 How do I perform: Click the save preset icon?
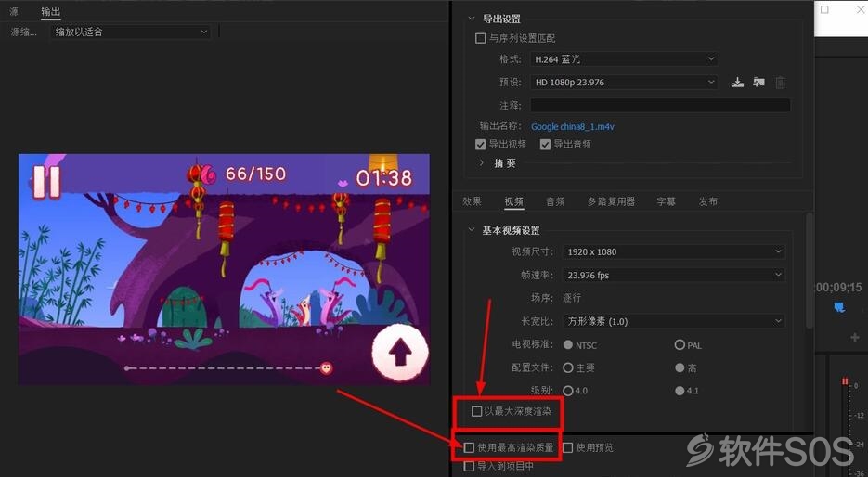[x=737, y=83]
